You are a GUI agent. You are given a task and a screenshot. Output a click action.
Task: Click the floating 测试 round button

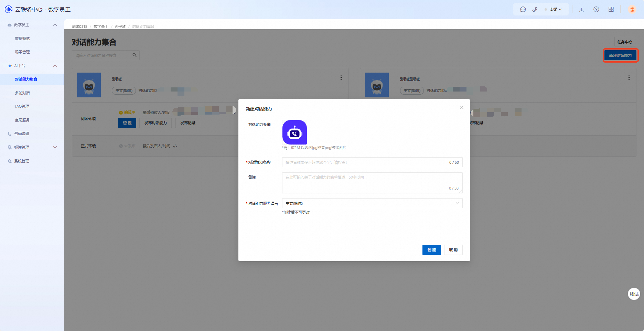point(634,294)
